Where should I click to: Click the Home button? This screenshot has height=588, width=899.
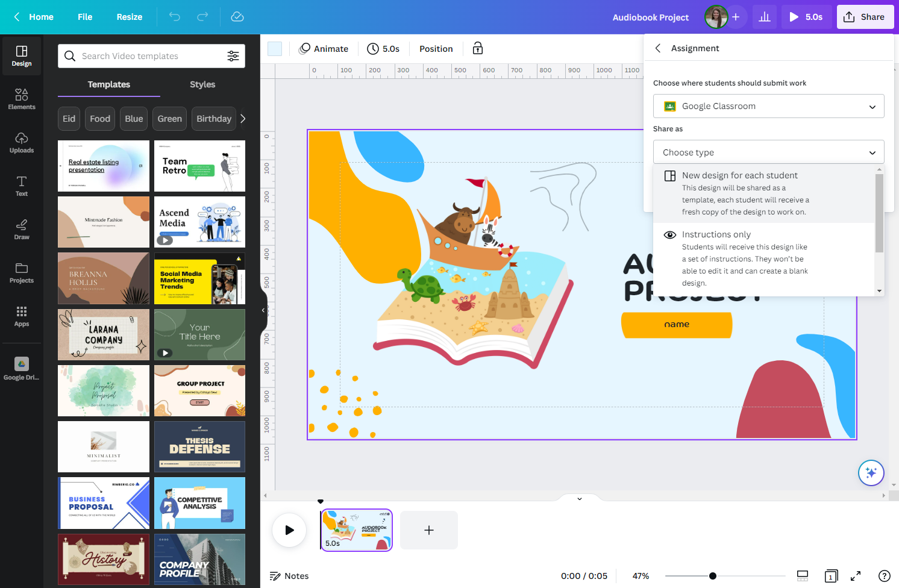(x=34, y=17)
